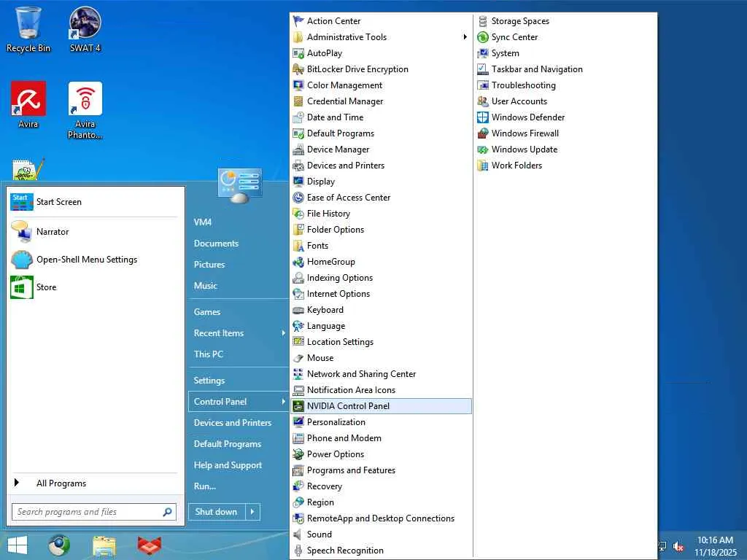
Task: Open Games in Start menu
Action: point(207,312)
